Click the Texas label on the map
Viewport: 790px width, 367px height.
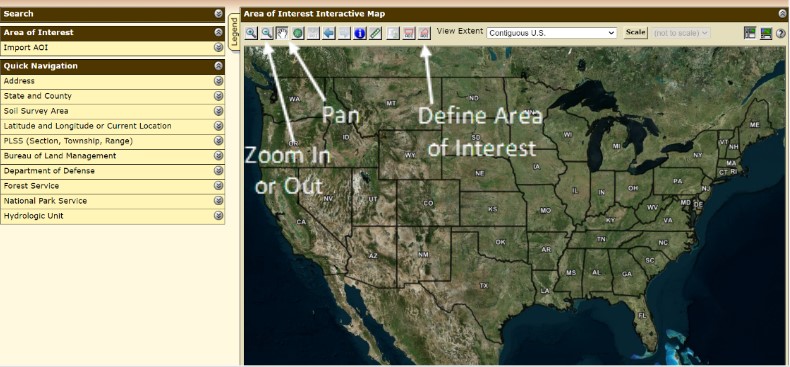click(484, 286)
